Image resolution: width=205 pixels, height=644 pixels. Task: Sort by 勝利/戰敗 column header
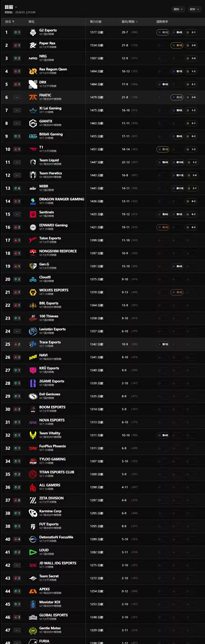[x=130, y=22]
